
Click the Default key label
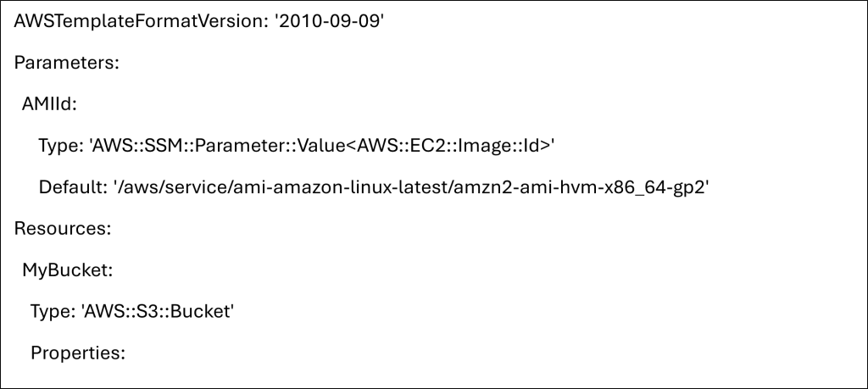[69, 186]
